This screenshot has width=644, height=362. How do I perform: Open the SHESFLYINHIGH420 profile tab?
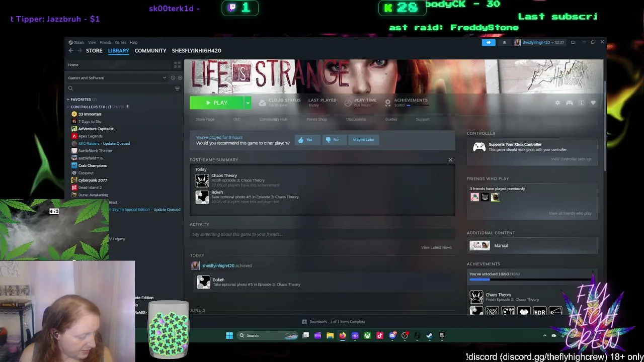[196, 51]
